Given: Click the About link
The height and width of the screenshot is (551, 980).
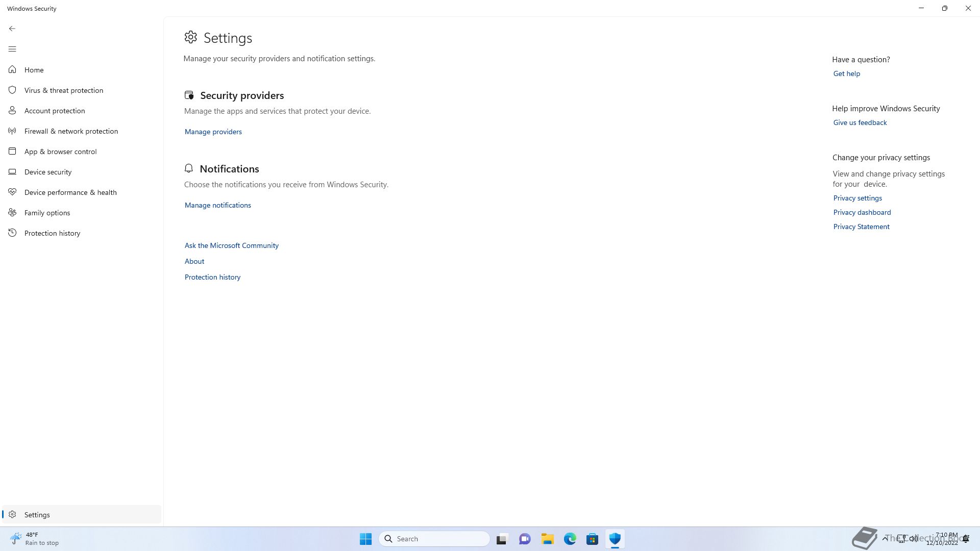Looking at the screenshot, I should (x=194, y=261).
